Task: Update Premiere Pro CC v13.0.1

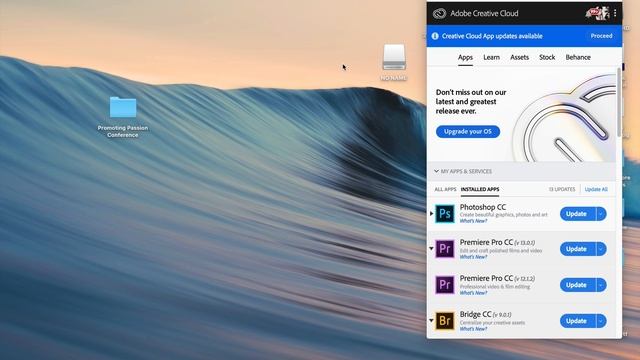Action: (578, 249)
